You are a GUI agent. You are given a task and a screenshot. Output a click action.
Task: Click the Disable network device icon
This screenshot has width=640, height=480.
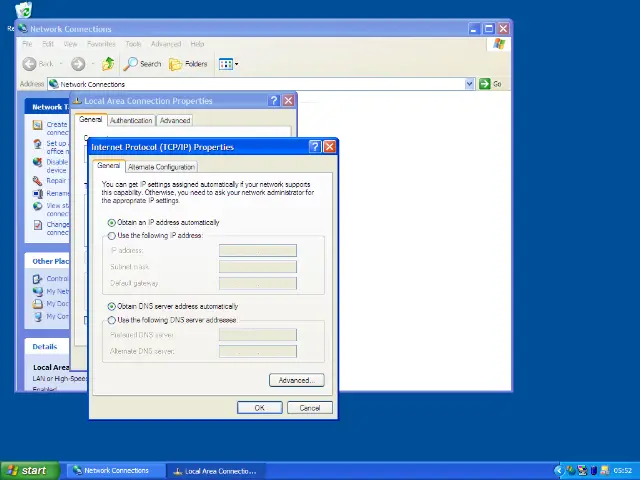[37, 162]
